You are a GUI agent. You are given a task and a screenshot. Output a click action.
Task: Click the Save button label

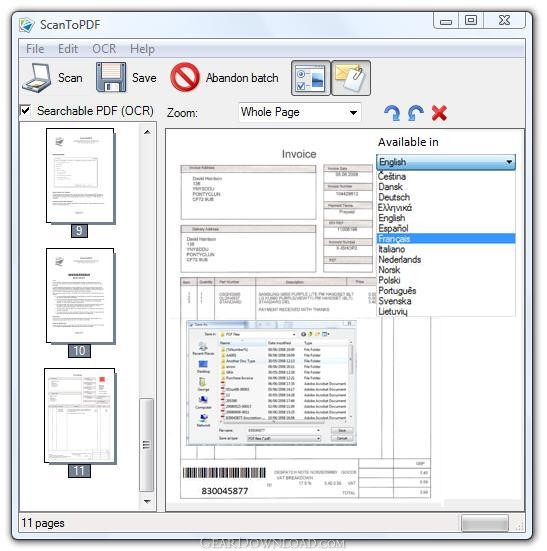(x=144, y=78)
